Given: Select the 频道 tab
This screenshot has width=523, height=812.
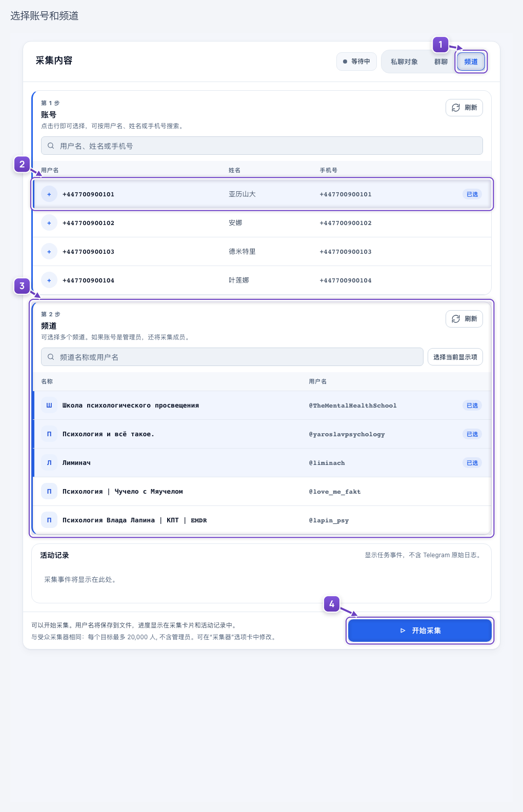Looking at the screenshot, I should pos(471,62).
